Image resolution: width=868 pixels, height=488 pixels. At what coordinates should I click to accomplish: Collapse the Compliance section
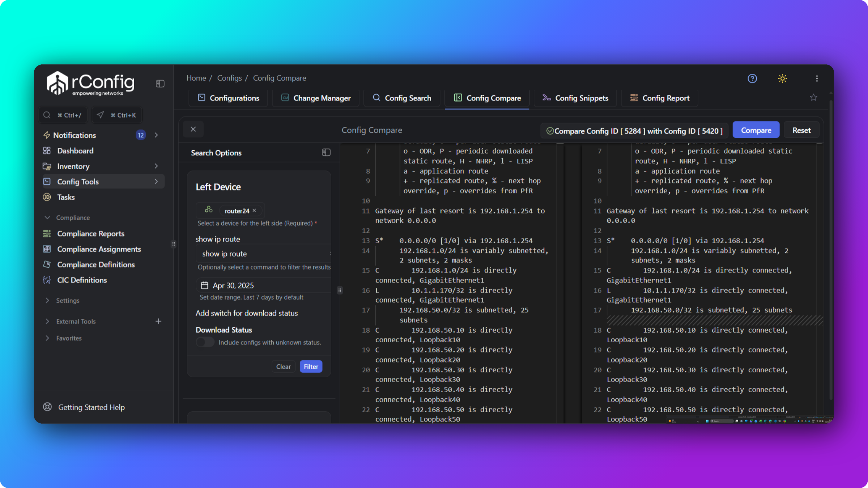[x=47, y=218]
